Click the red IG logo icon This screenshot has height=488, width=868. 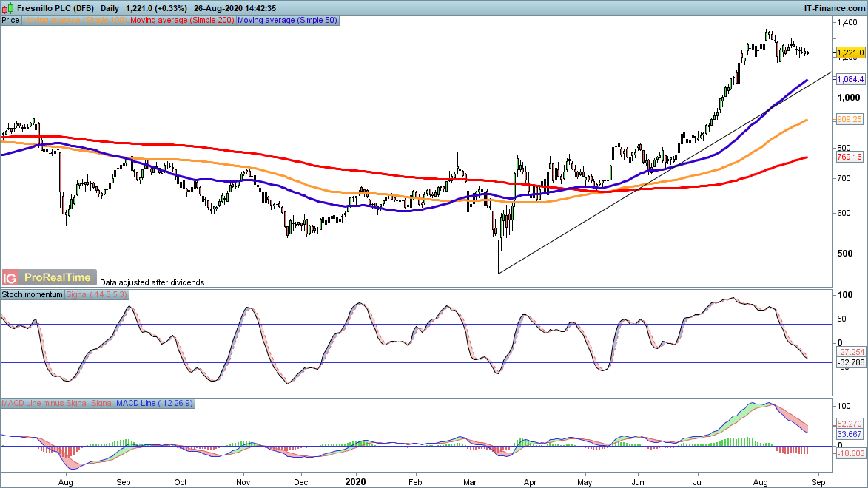pos(10,278)
